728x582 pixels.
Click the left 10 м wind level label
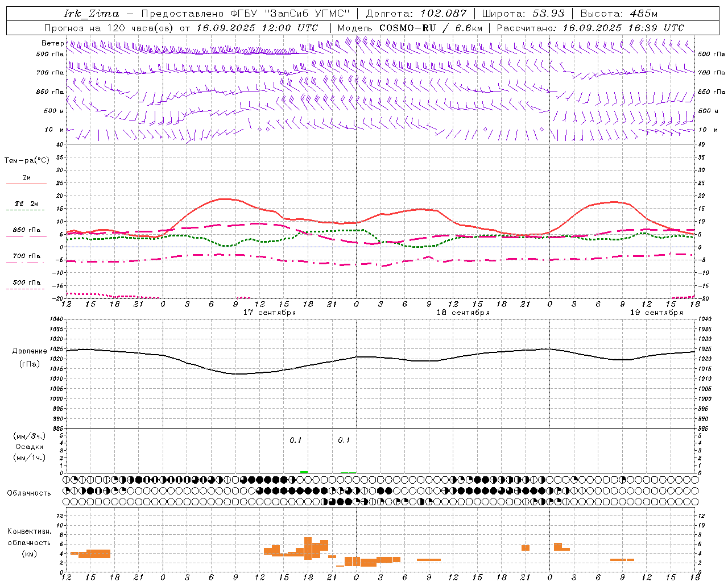(x=55, y=130)
